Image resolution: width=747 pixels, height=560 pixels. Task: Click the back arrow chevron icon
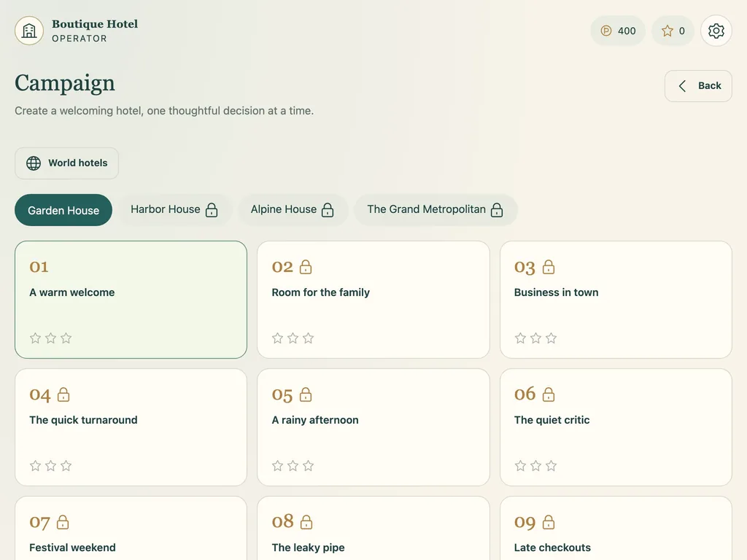tap(682, 86)
